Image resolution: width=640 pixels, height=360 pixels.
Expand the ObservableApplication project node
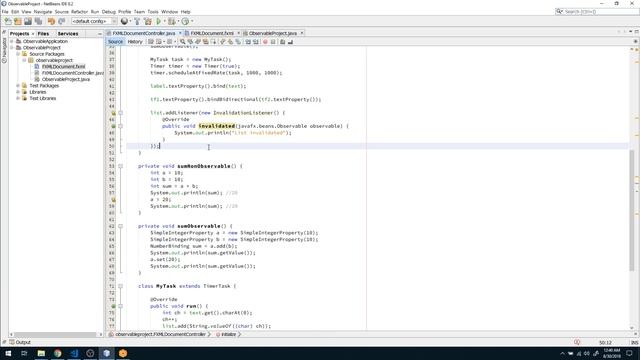(12, 41)
